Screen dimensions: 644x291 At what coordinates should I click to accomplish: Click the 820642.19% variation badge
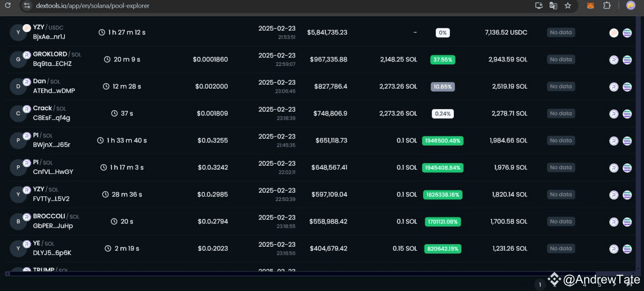pyautogui.click(x=443, y=249)
